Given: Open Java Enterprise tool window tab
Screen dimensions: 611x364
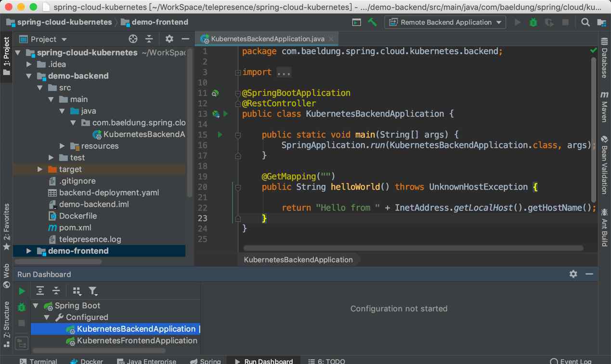Looking at the screenshot, I should pos(147,361).
